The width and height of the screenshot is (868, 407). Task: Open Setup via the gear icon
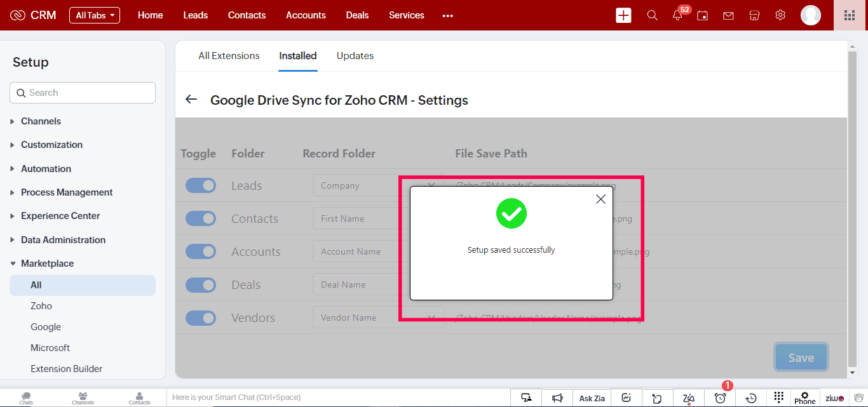(x=780, y=15)
